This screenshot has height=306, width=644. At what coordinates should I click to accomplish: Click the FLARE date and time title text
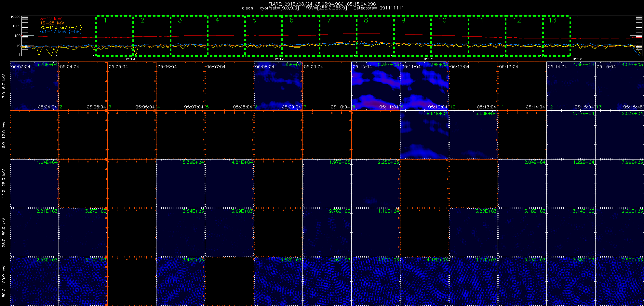point(322,4)
